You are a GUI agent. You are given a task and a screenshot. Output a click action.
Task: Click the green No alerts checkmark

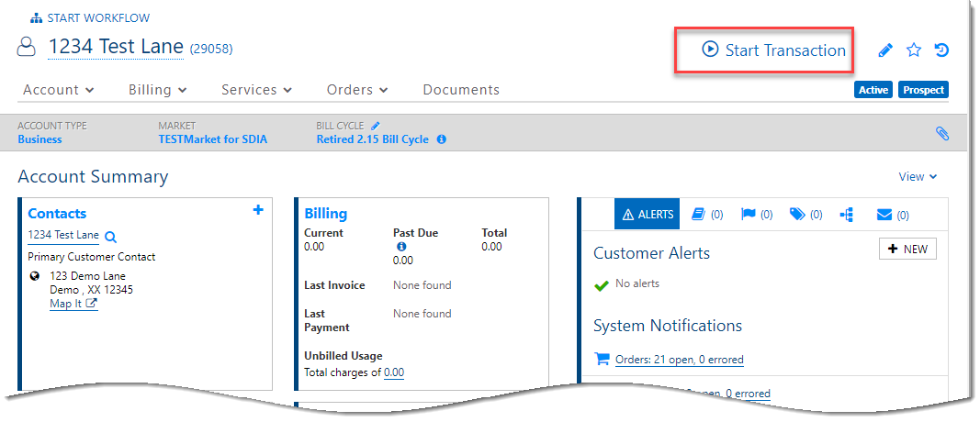tap(602, 285)
